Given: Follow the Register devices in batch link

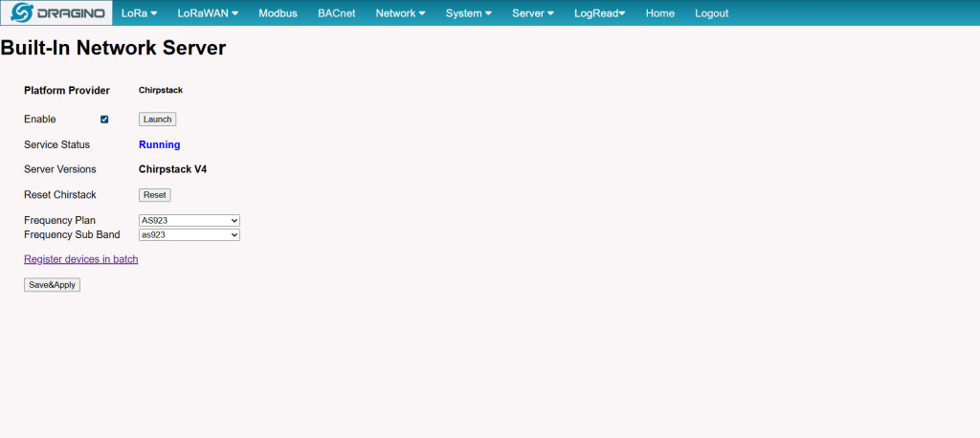Looking at the screenshot, I should click(x=80, y=259).
